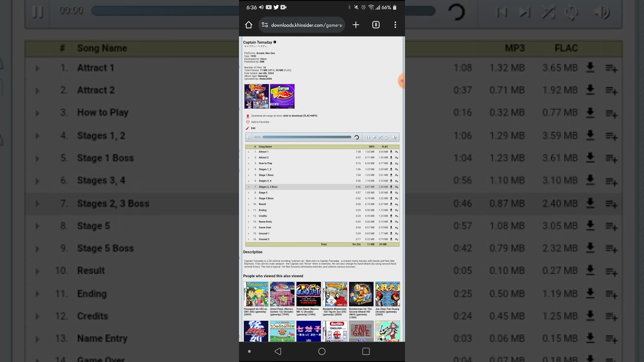644x362 pixels.
Task: Play Attract 1 using its row arrow
Action: tap(249, 152)
